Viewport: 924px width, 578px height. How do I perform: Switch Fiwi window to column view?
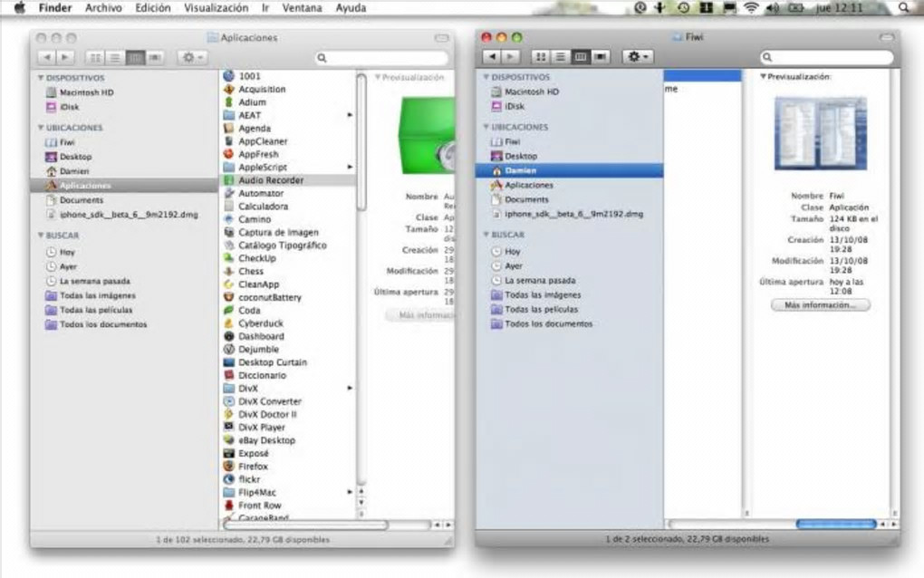(x=581, y=56)
